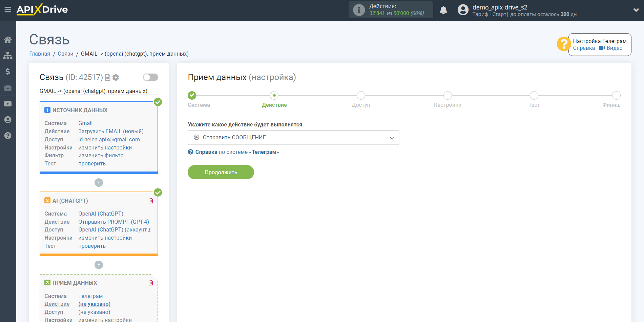644x322 pixels.
Task: Open the Видео tutorial link
Action: tap(611, 48)
